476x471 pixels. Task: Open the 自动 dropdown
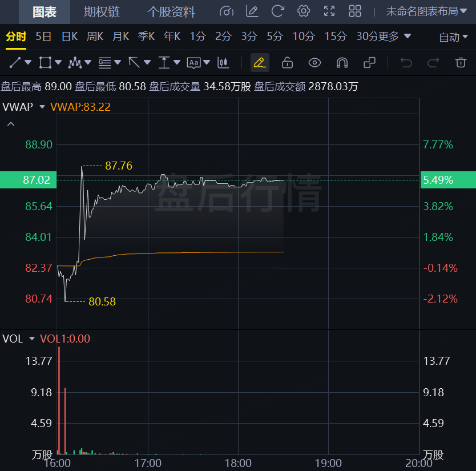(x=454, y=37)
